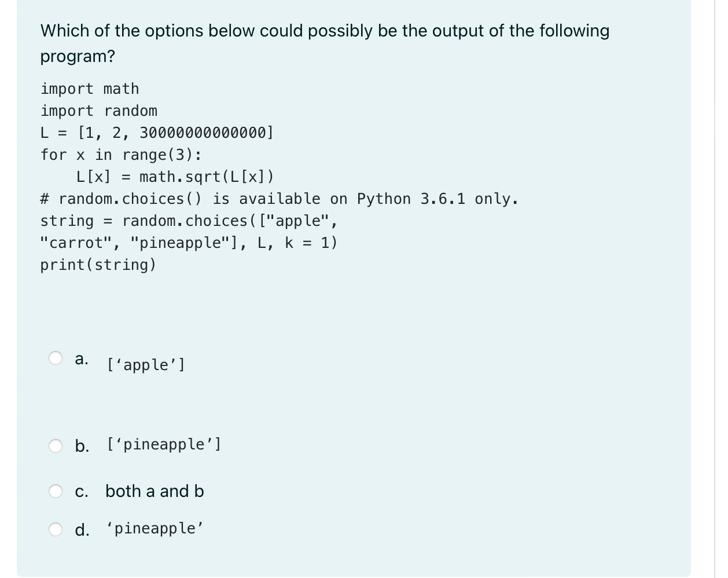
Task: Click the "c." option letter label
Action: pos(82,492)
